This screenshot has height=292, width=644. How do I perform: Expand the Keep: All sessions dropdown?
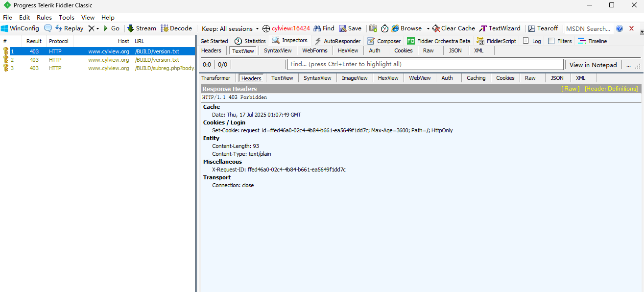(x=230, y=28)
